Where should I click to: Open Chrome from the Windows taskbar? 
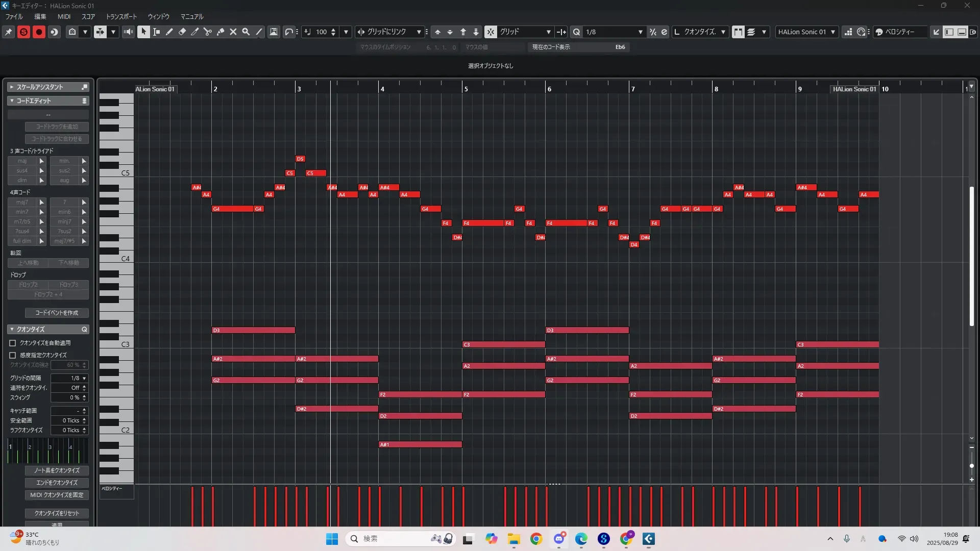click(536, 539)
